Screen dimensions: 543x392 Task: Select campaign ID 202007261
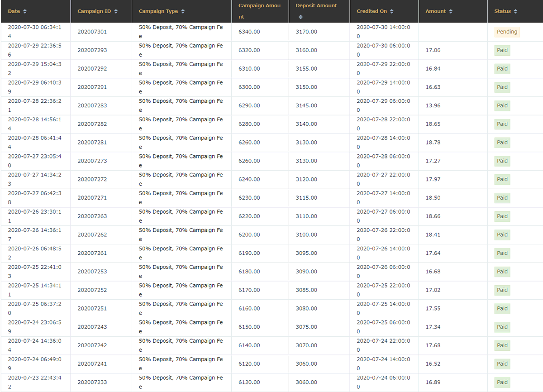click(92, 253)
